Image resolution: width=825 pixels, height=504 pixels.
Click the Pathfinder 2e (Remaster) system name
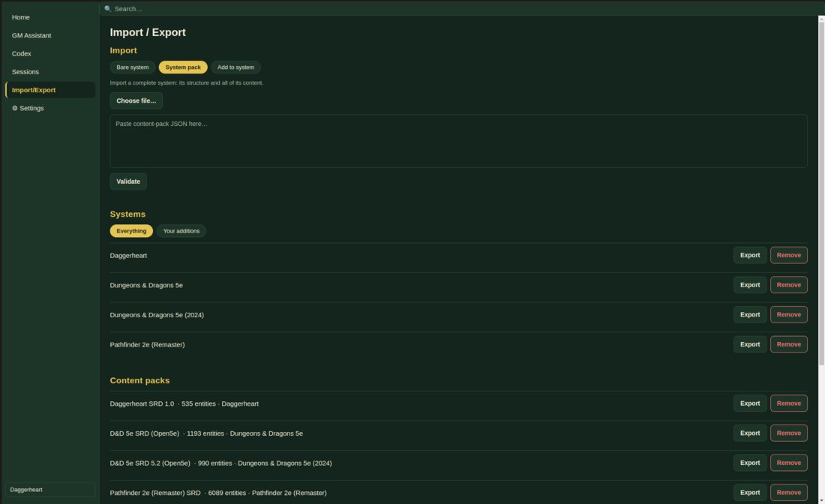point(147,344)
